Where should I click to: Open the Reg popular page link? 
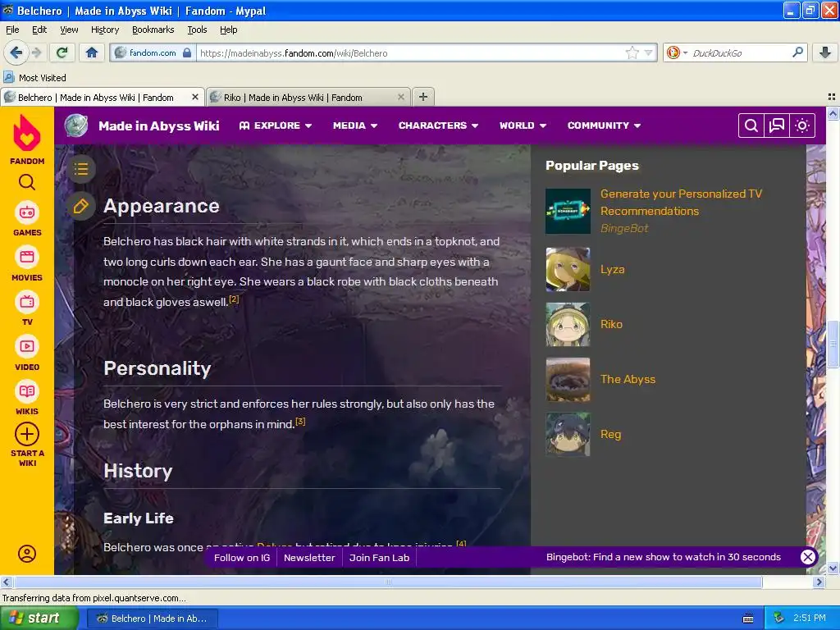(610, 434)
